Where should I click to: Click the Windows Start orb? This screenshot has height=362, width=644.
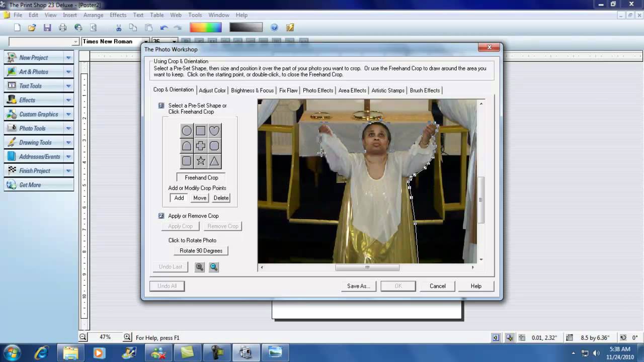click(12, 352)
